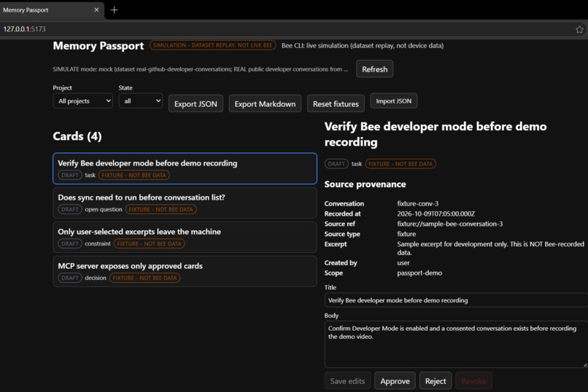Click the Sample excerpt for development text
The height and width of the screenshot is (392, 588).
click(x=490, y=248)
